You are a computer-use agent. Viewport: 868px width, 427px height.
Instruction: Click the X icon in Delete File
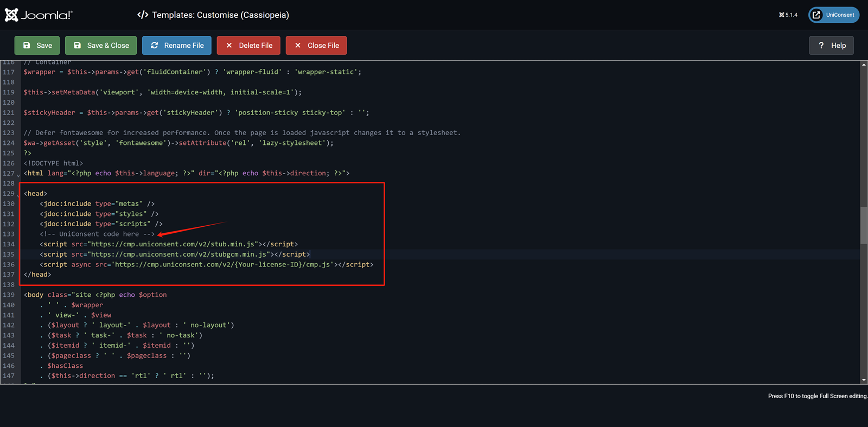pos(229,46)
